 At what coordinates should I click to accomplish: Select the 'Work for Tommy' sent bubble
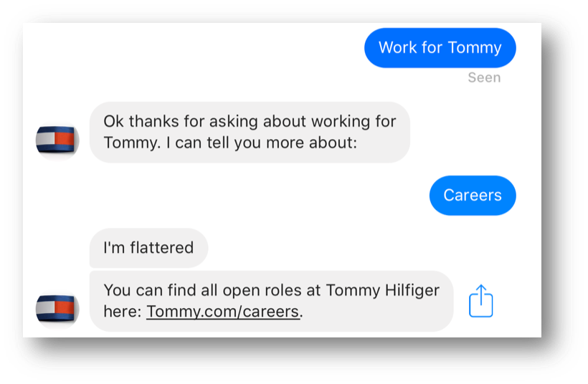(440, 48)
